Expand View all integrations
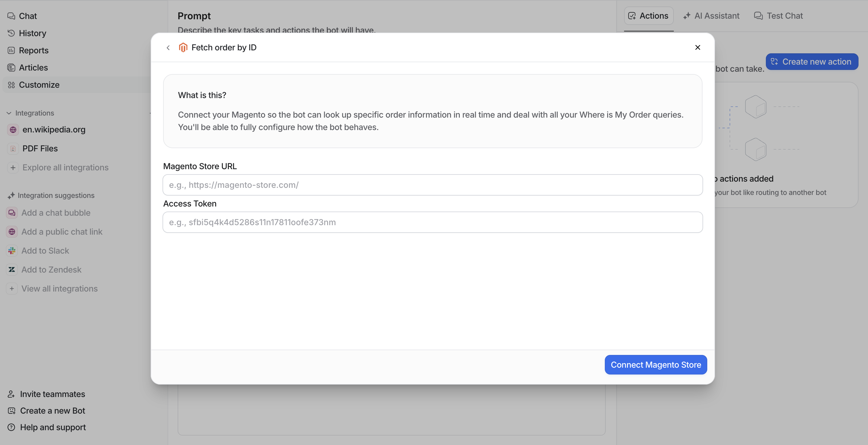The height and width of the screenshot is (445, 868). pos(59,289)
